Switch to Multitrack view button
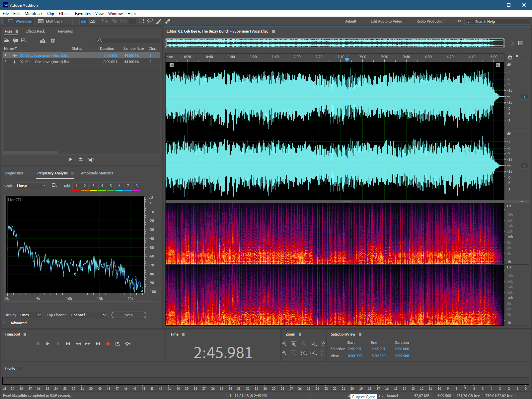The height and width of the screenshot is (399, 532). 50,21
